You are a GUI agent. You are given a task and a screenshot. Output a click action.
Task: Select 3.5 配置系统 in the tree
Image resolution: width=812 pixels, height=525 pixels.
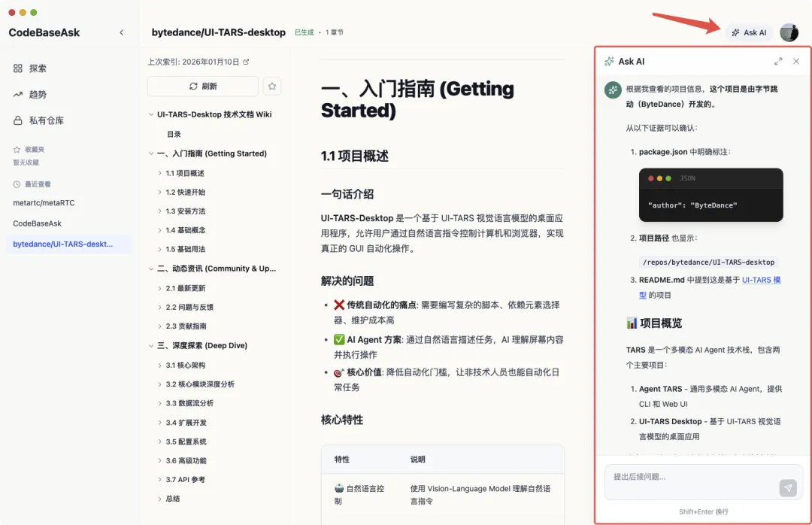[x=186, y=442]
